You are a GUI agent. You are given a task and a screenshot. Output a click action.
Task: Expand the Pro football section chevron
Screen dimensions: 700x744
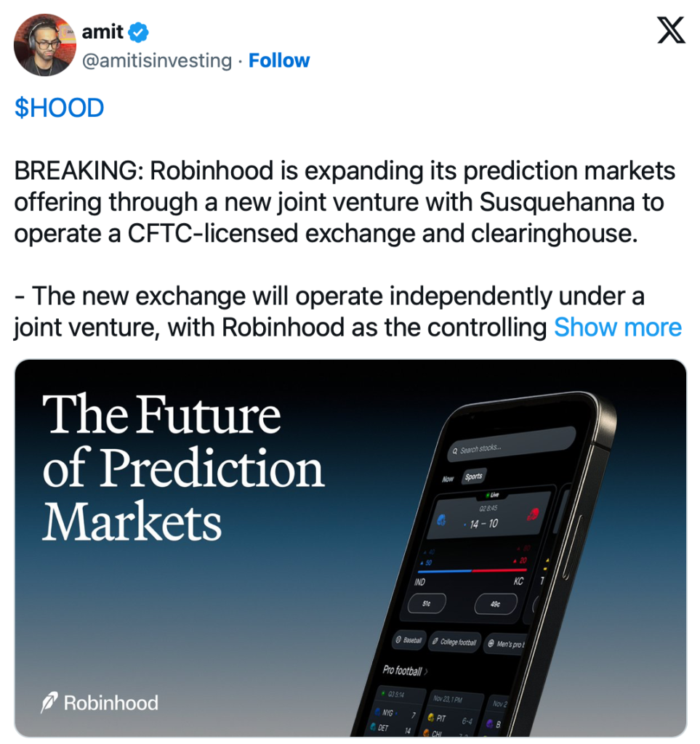point(426,671)
